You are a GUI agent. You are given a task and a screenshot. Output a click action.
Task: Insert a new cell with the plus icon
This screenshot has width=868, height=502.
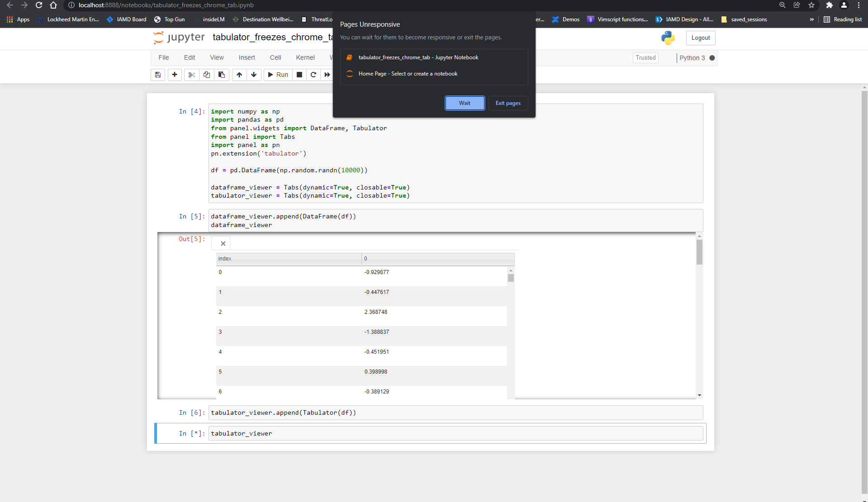coord(174,75)
